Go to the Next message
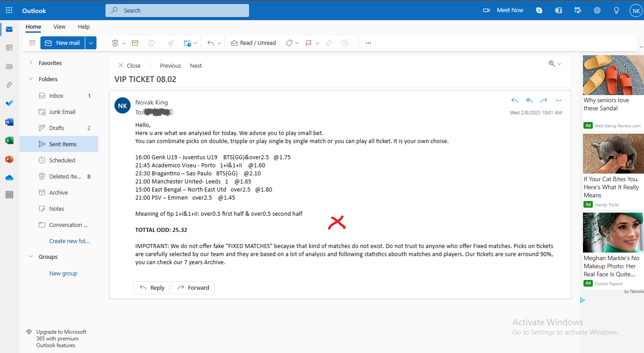The width and height of the screenshot is (644, 353). pos(196,65)
